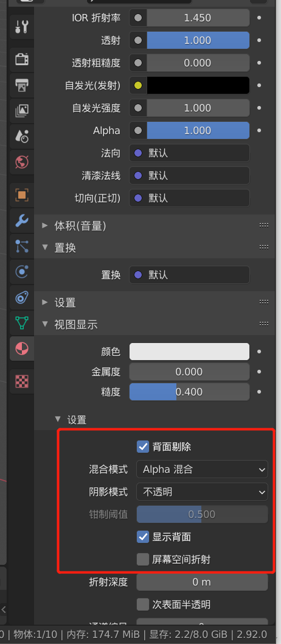Viewport: 281px width, 644px height.
Task: Open the Render properties tab
Action: tap(21, 58)
